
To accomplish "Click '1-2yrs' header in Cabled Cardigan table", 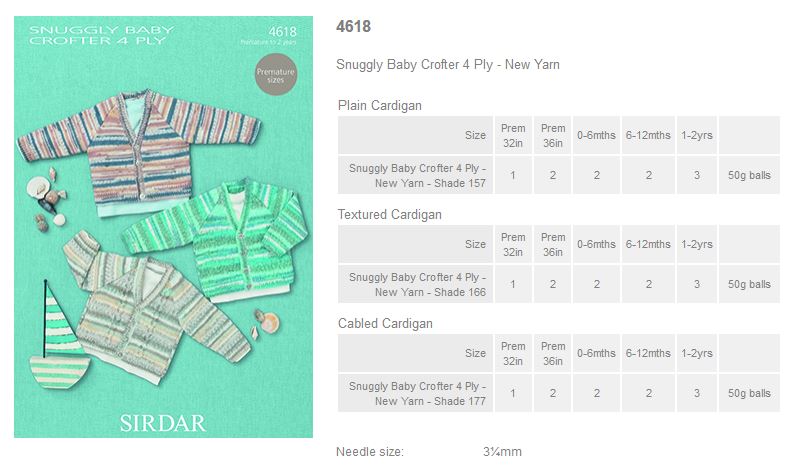I will click(x=697, y=353).
